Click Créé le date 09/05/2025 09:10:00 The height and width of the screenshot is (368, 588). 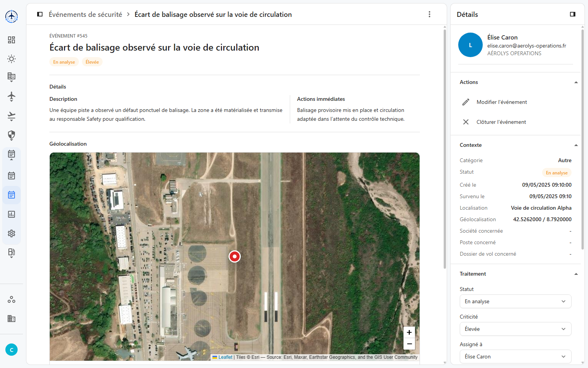click(547, 185)
